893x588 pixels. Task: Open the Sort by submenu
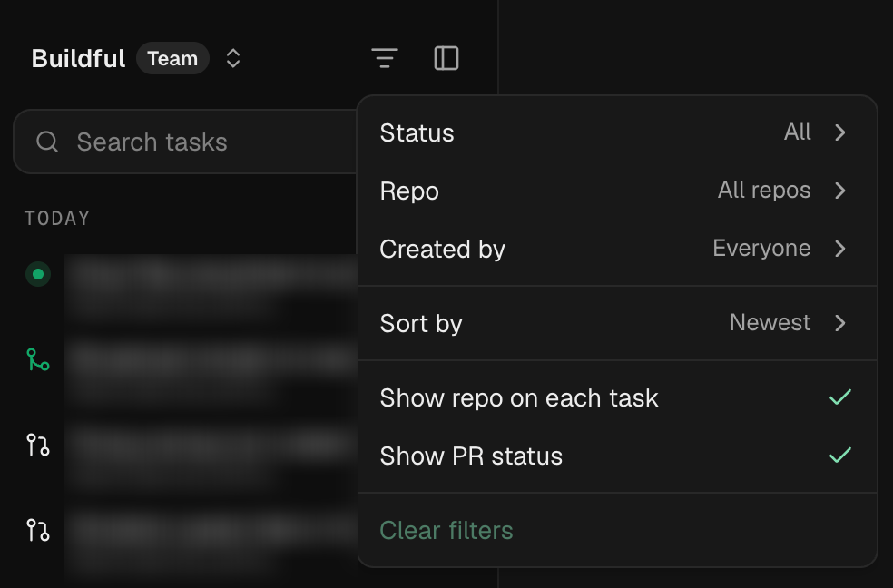(617, 323)
